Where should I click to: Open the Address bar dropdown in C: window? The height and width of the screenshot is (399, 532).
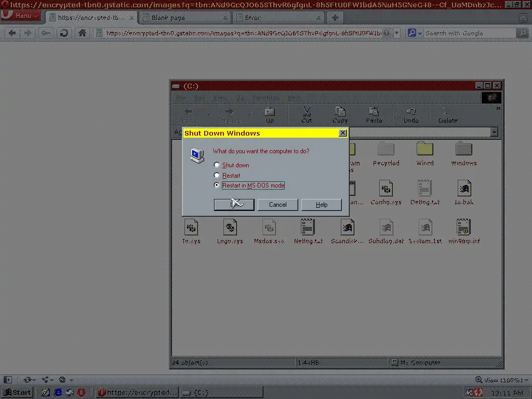coord(494,132)
